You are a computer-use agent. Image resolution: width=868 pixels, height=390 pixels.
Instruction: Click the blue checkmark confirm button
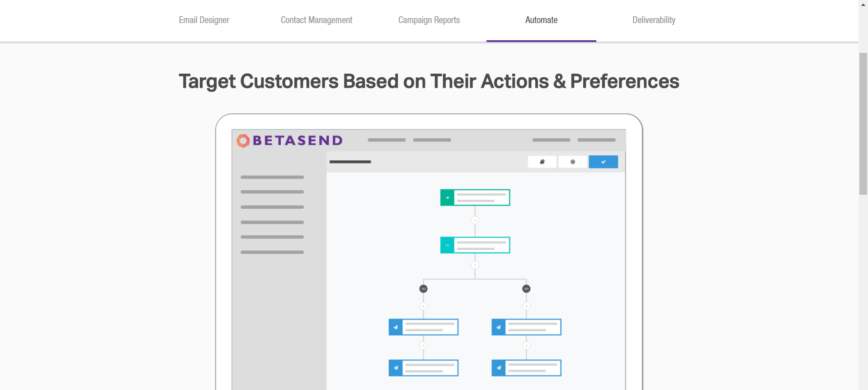(604, 162)
